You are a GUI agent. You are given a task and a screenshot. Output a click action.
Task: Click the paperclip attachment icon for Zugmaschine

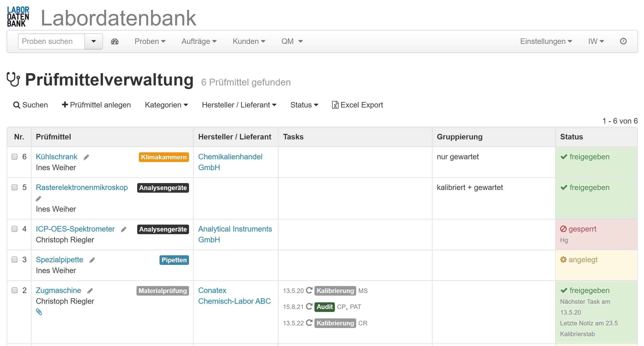point(39,312)
